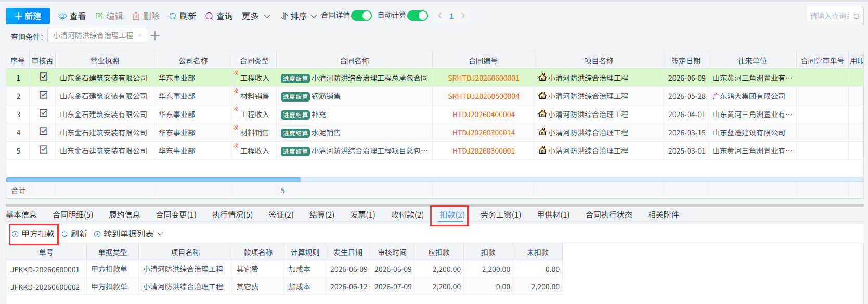Image resolution: width=868 pixels, height=304 pixels.
Task: Click project house icon in row 1
Action: 542,77
